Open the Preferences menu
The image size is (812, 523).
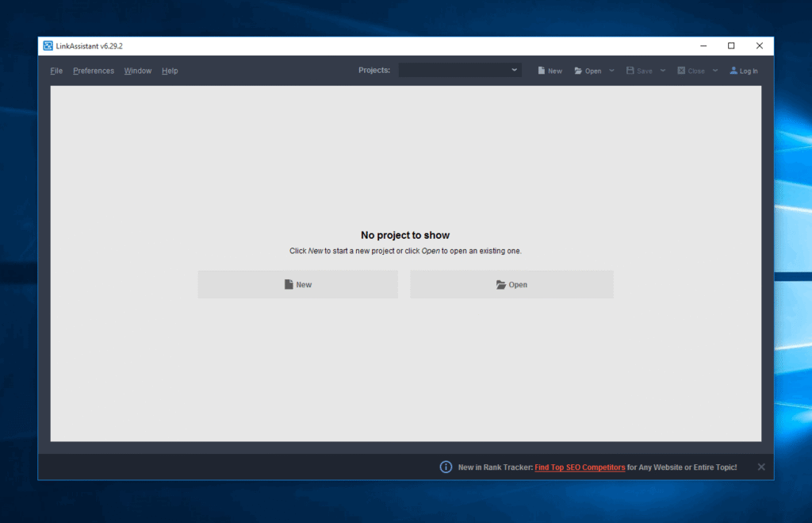coord(93,71)
